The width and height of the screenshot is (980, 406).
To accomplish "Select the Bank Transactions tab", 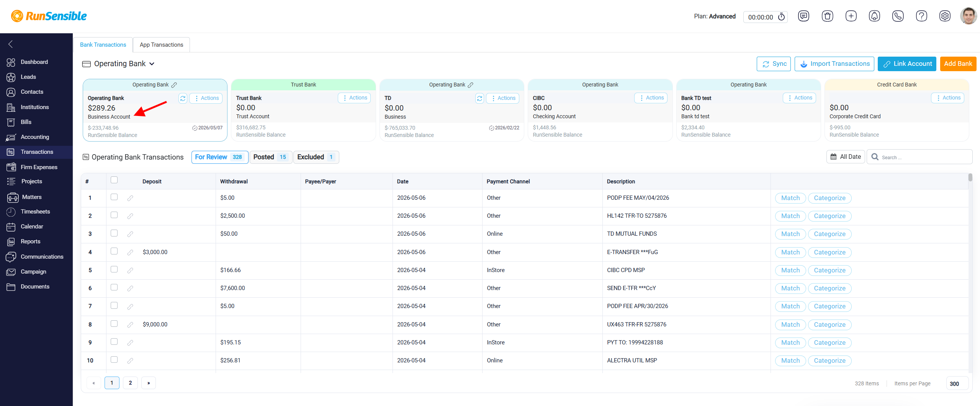I will point(103,45).
